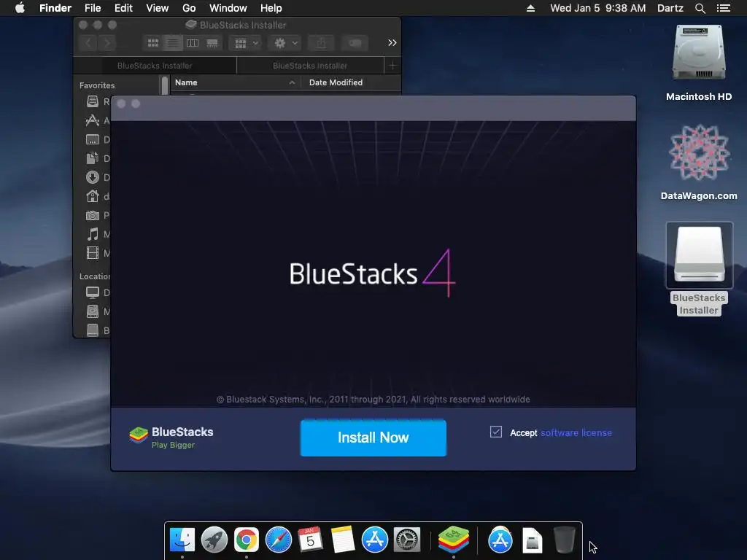
Task: Sort Finder list by Date Modified
Action: [x=336, y=82]
